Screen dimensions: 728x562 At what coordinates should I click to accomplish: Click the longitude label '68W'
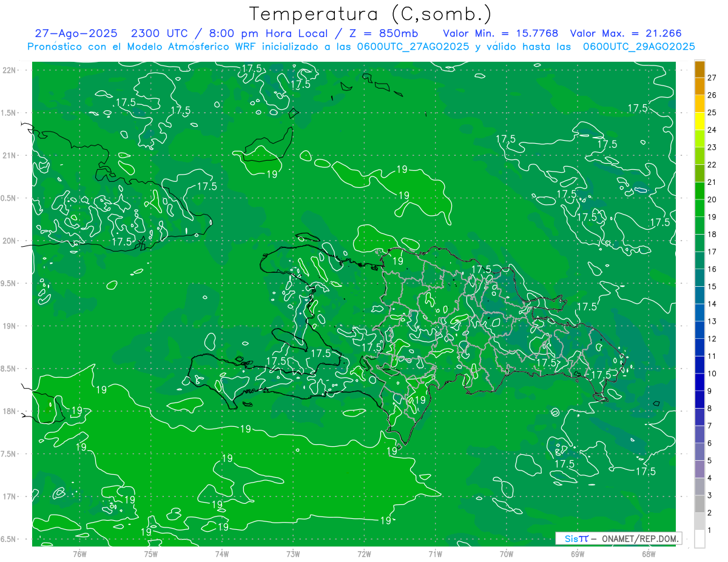click(x=649, y=554)
